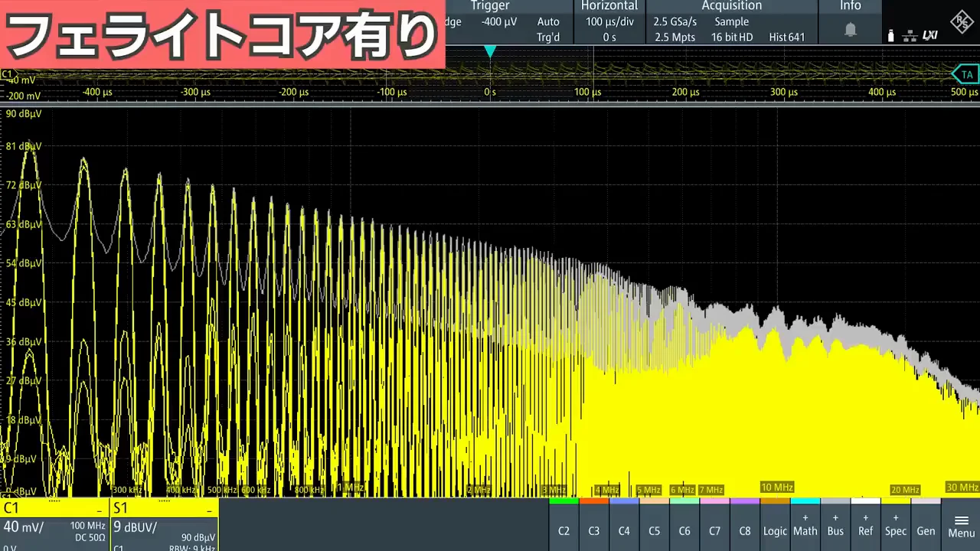Add a Math waveform
Viewport: 980px width, 551px height.
(x=805, y=525)
